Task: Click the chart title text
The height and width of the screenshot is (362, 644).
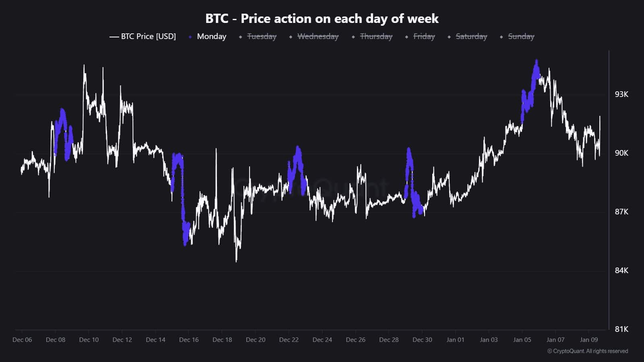Action: pyautogui.click(x=322, y=19)
